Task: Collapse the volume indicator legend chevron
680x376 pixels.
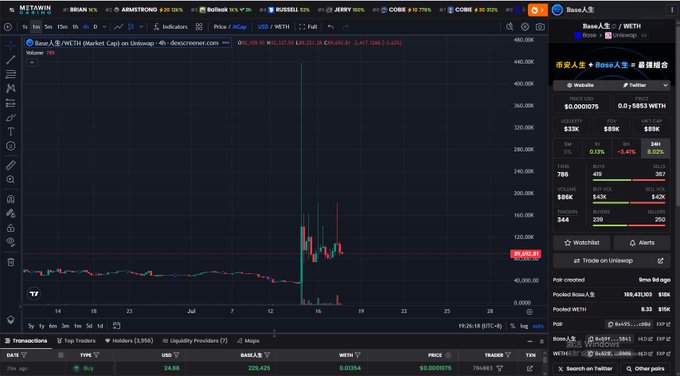Action: click(32, 62)
